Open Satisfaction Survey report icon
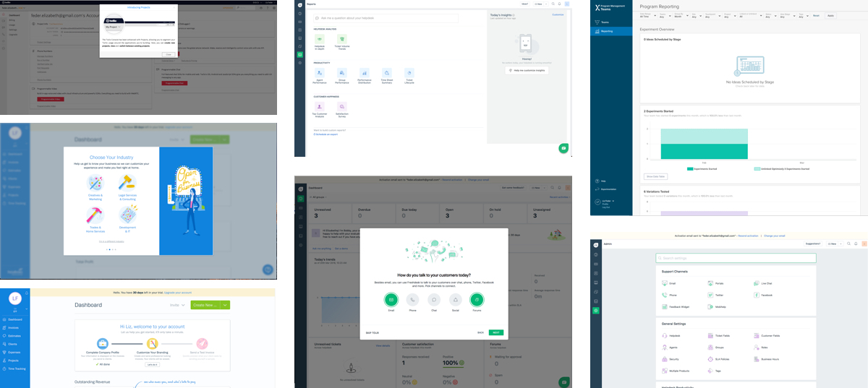 [x=342, y=106]
